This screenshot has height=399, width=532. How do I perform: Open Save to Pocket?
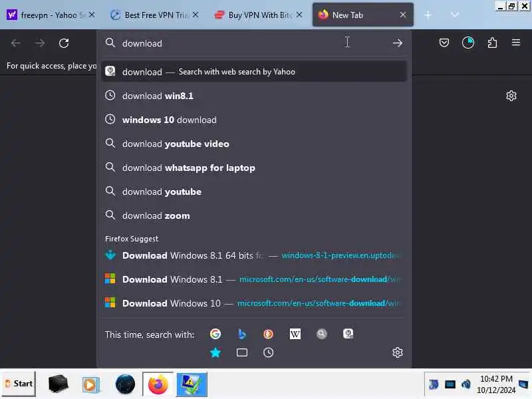pyautogui.click(x=444, y=43)
